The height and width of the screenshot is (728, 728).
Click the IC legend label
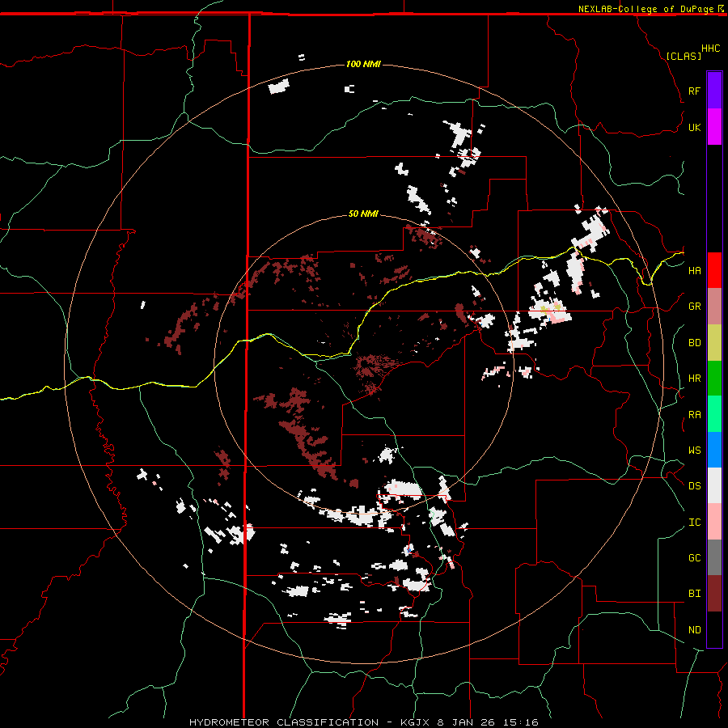(x=694, y=523)
